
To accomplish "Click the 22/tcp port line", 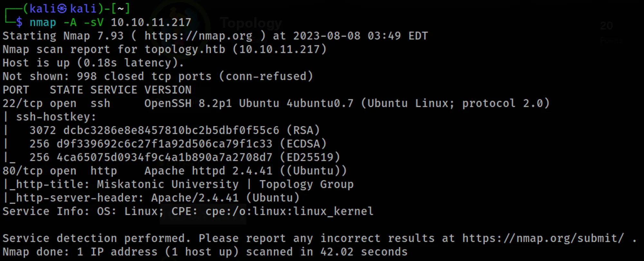I will pyautogui.click(x=276, y=104).
